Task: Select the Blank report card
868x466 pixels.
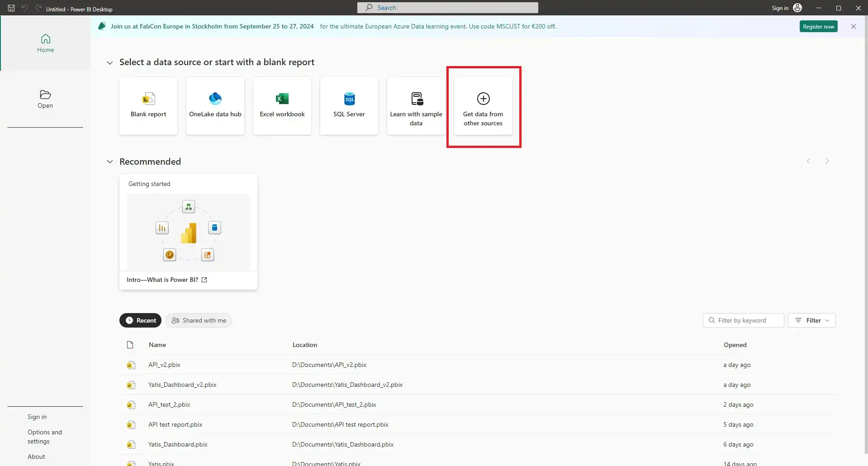Action: (x=148, y=106)
